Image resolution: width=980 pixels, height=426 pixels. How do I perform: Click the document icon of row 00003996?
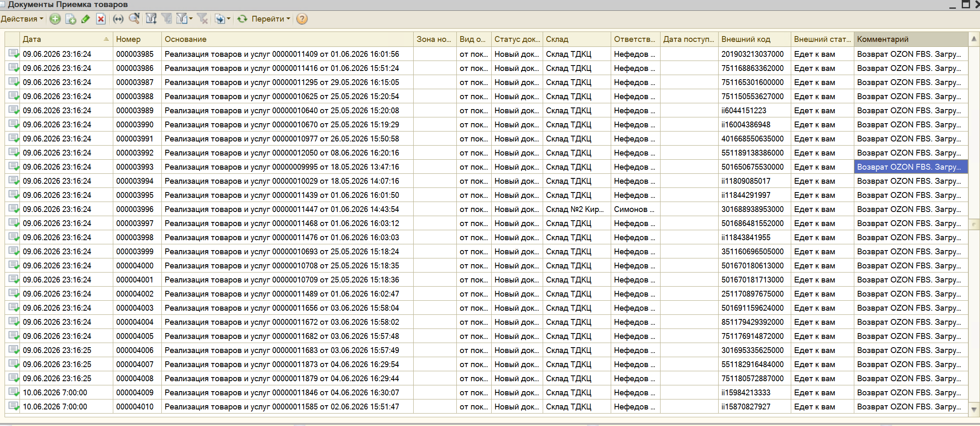[x=14, y=209]
